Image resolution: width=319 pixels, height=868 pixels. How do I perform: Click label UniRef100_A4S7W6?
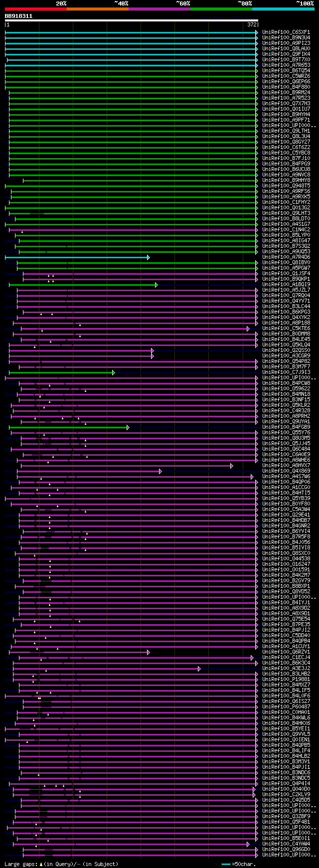286,477
